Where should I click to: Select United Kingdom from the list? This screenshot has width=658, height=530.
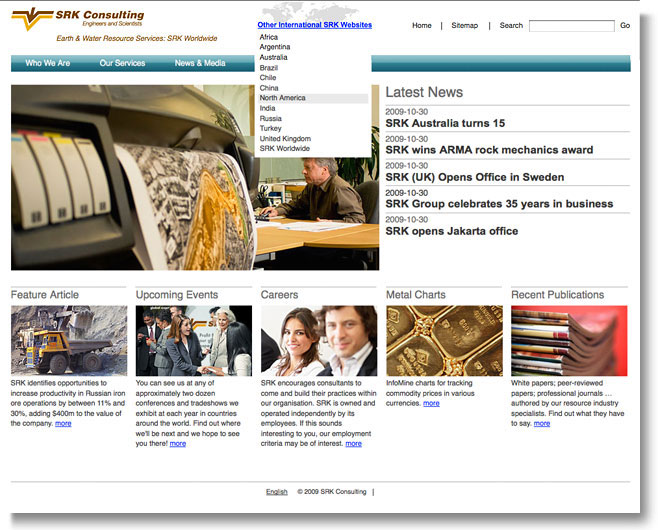pos(285,138)
